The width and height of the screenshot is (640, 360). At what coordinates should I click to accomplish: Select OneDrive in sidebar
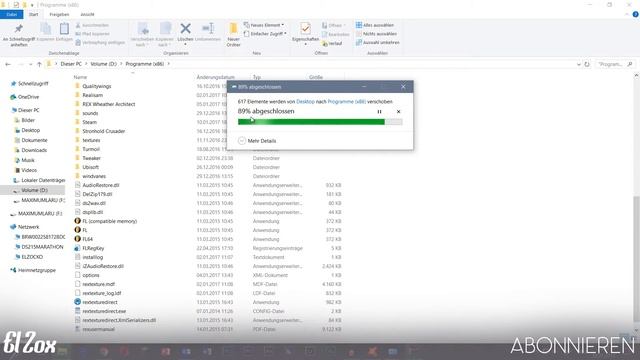[24, 97]
